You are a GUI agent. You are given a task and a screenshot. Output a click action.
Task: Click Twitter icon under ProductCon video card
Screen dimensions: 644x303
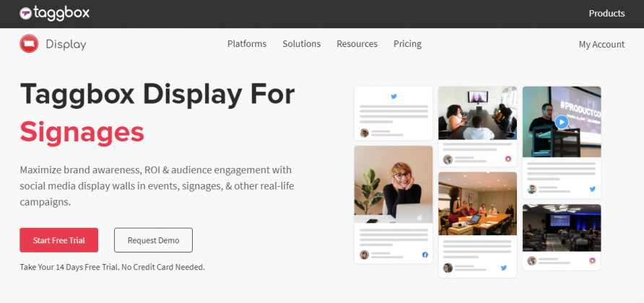592,189
